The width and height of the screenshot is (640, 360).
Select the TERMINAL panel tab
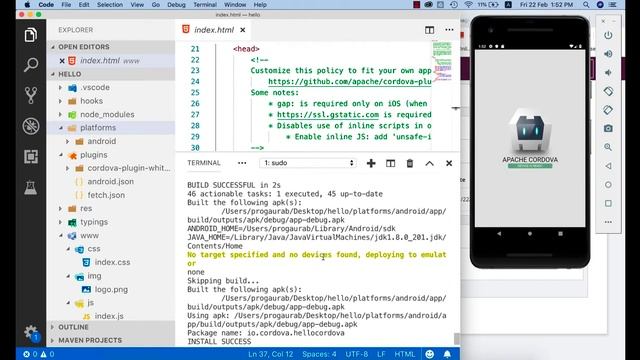click(x=204, y=163)
